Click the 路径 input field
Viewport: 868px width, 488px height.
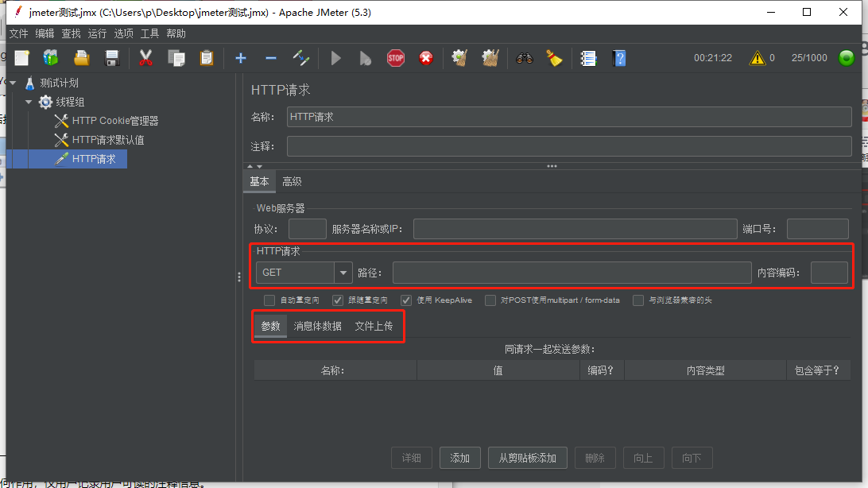point(572,273)
